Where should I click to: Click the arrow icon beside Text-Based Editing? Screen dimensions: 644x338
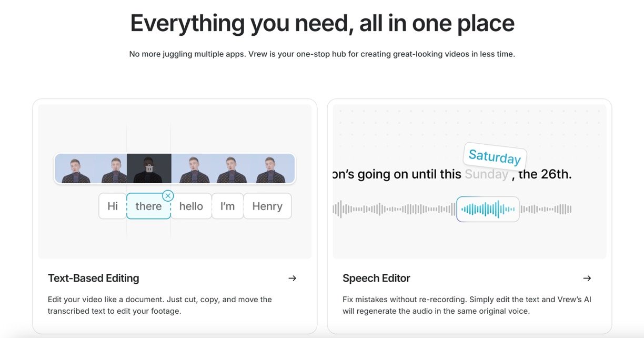tap(293, 278)
